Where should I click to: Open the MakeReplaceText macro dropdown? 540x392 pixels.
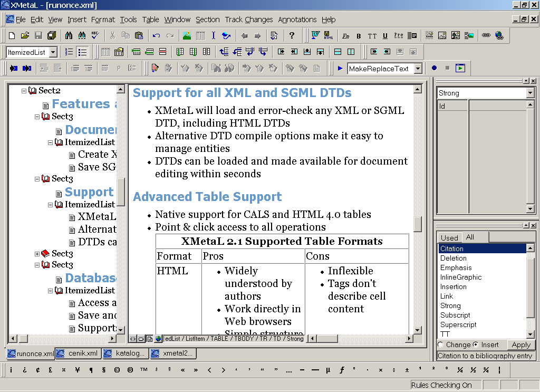click(x=418, y=69)
